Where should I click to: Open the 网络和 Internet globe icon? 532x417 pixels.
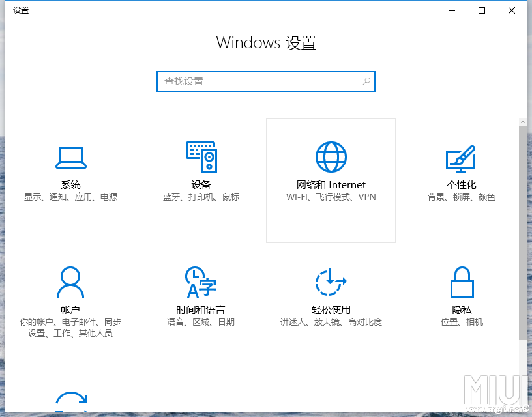pos(331,156)
